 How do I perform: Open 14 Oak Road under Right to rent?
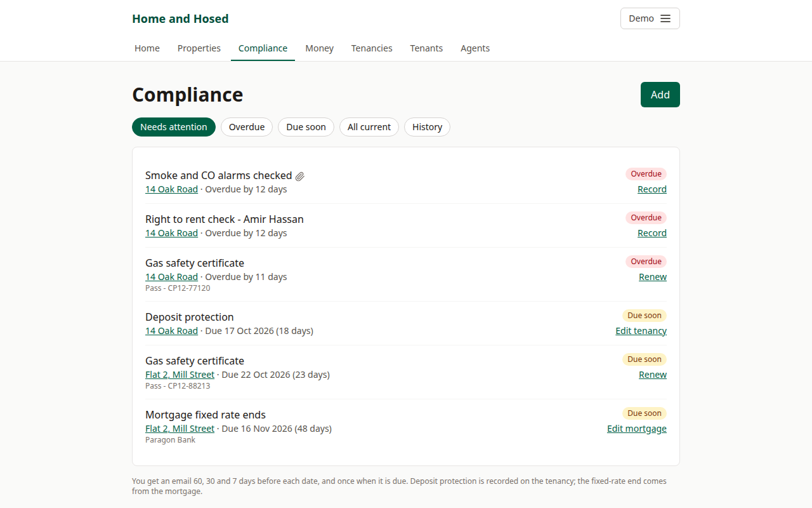click(171, 233)
